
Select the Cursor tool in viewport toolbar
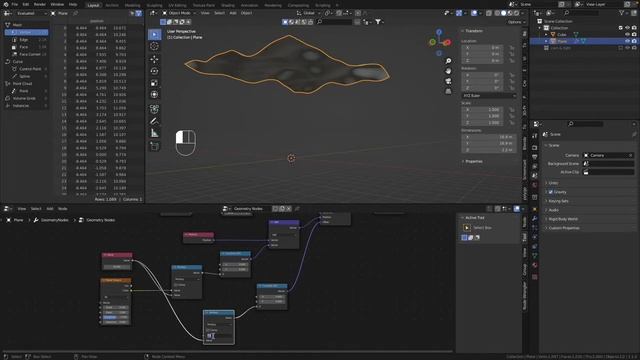[x=154, y=46]
